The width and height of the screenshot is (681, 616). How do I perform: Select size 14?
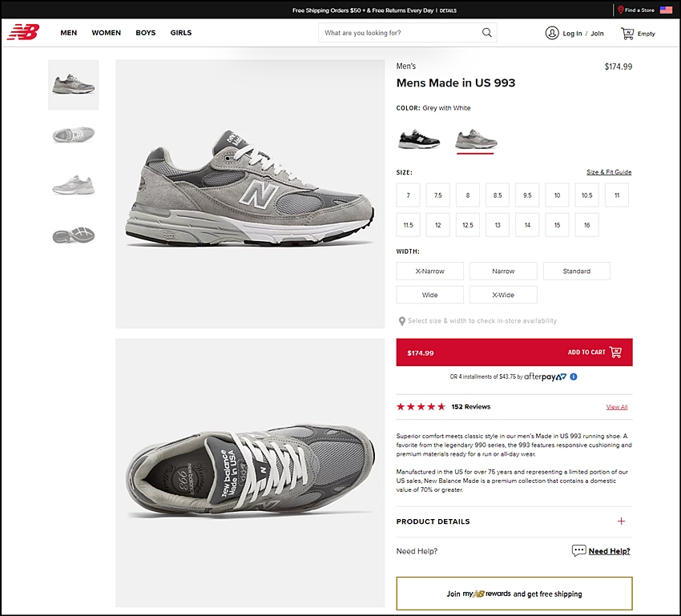click(x=527, y=225)
